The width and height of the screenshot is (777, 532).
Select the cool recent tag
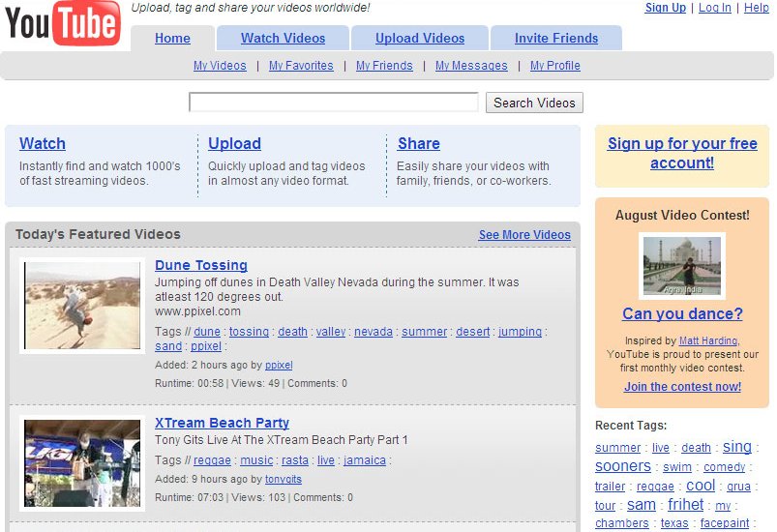pyautogui.click(x=701, y=486)
